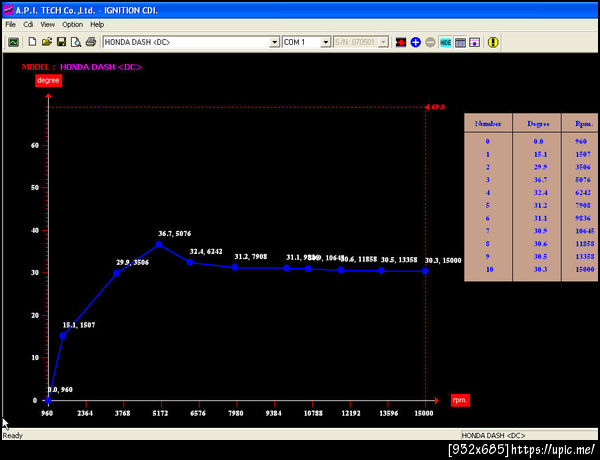
Task: Open the HONDA DASH <DC> model dropdown
Action: (274, 42)
